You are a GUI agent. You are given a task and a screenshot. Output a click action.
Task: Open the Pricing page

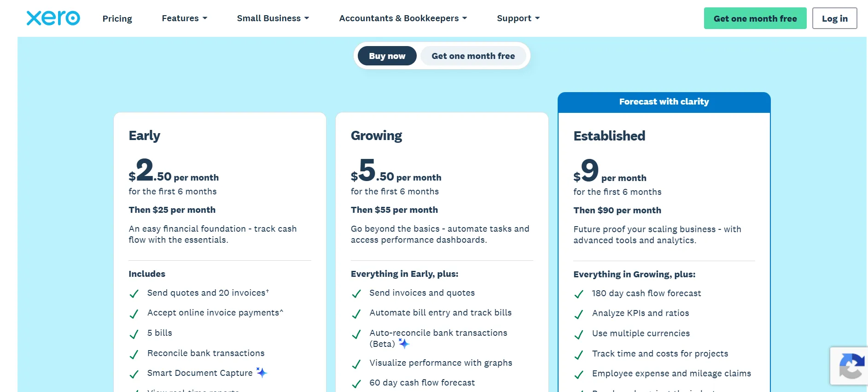click(x=117, y=18)
